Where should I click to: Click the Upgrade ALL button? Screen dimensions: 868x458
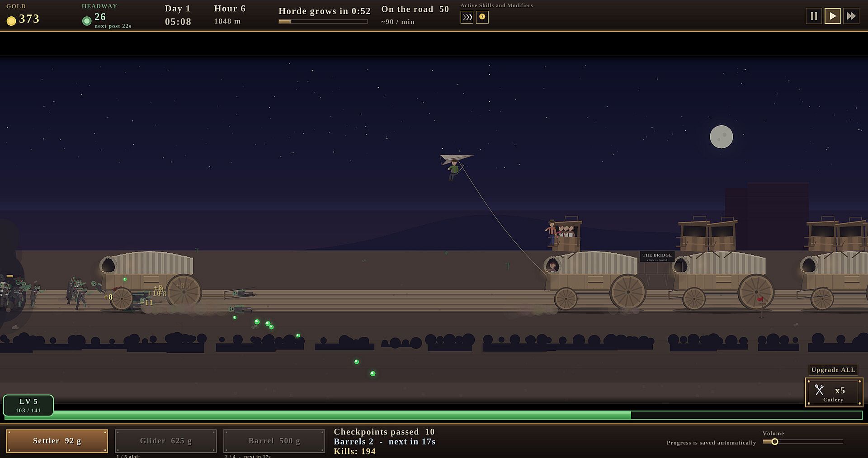pyautogui.click(x=833, y=370)
